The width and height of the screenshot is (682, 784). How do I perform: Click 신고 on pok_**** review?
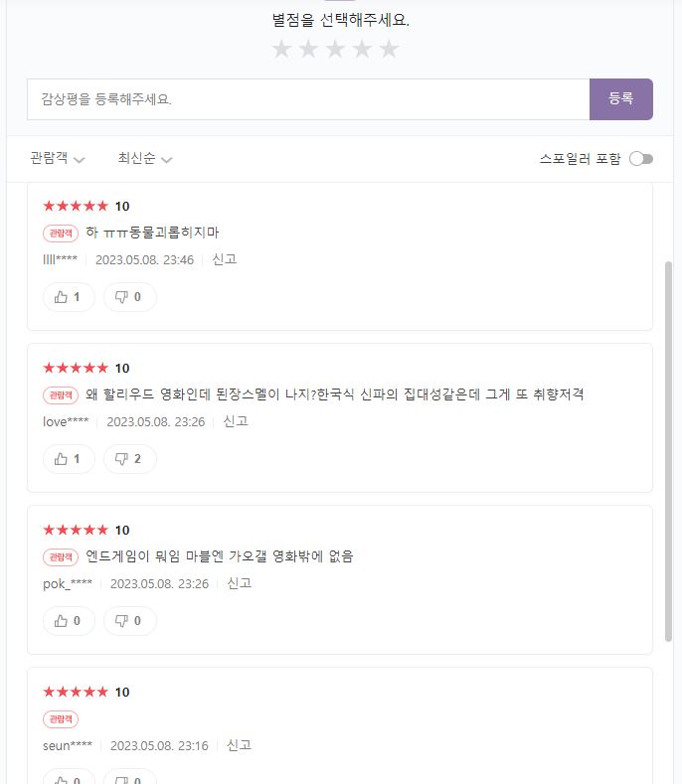[x=240, y=583]
